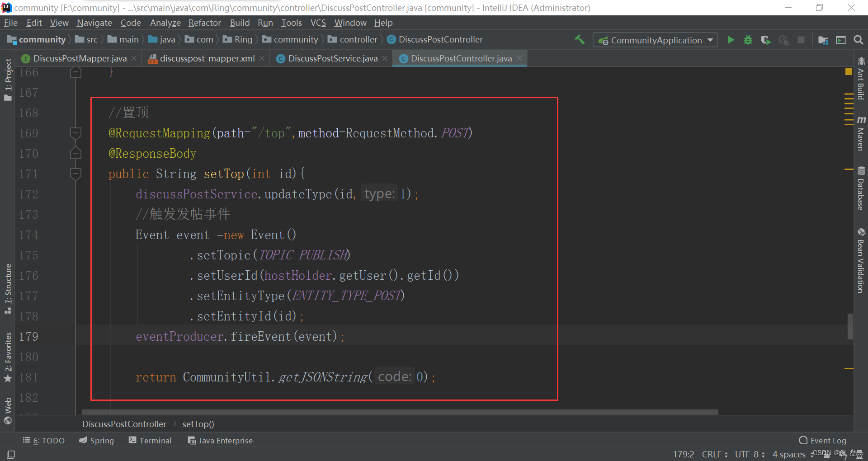868x461 pixels.
Task: Run with Coverage shield icon
Action: pos(765,40)
